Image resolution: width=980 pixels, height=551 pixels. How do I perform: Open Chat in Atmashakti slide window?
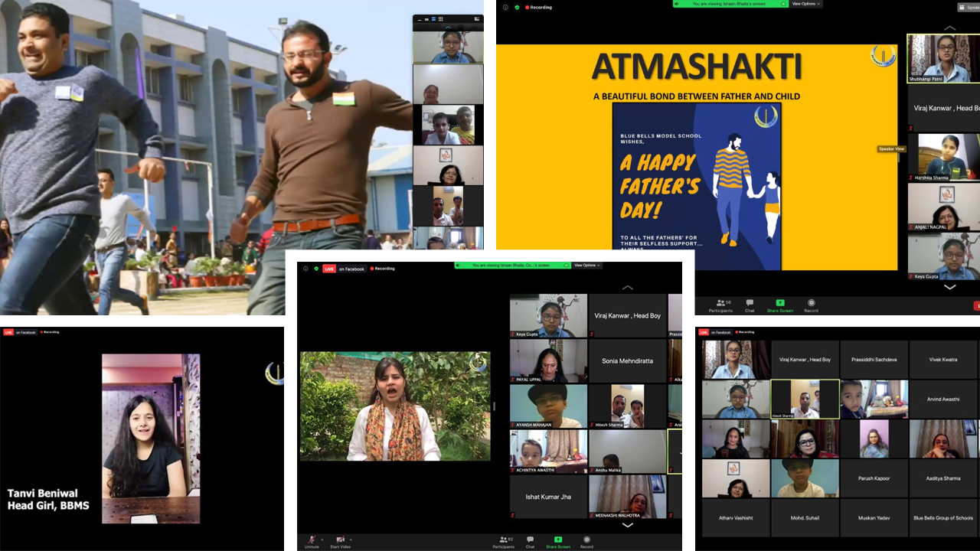tap(750, 305)
